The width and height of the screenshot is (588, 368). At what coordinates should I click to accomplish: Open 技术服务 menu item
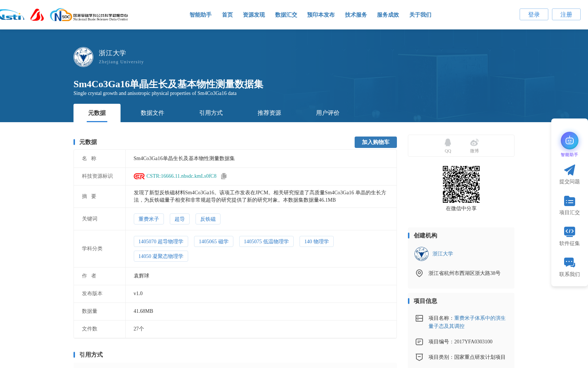tap(356, 15)
